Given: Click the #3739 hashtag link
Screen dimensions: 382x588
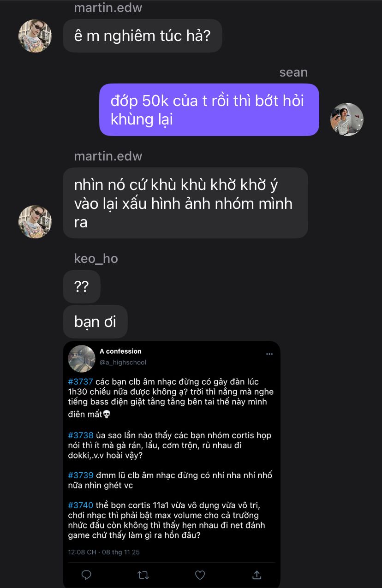Looking at the screenshot, I should pos(80,475).
